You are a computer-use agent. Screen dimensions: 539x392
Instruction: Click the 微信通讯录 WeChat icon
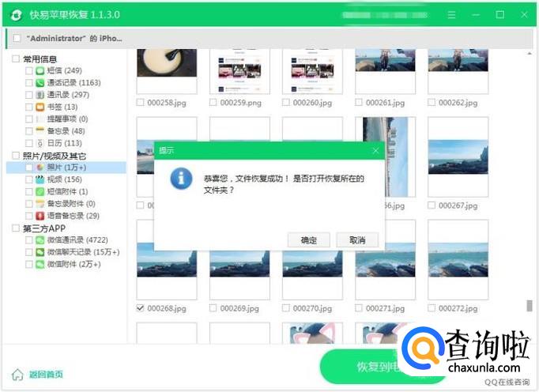point(40,240)
